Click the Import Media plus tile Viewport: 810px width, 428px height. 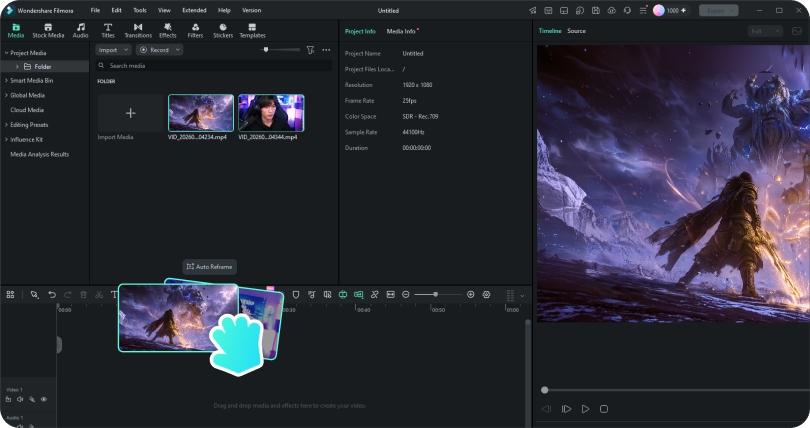pyautogui.click(x=131, y=113)
